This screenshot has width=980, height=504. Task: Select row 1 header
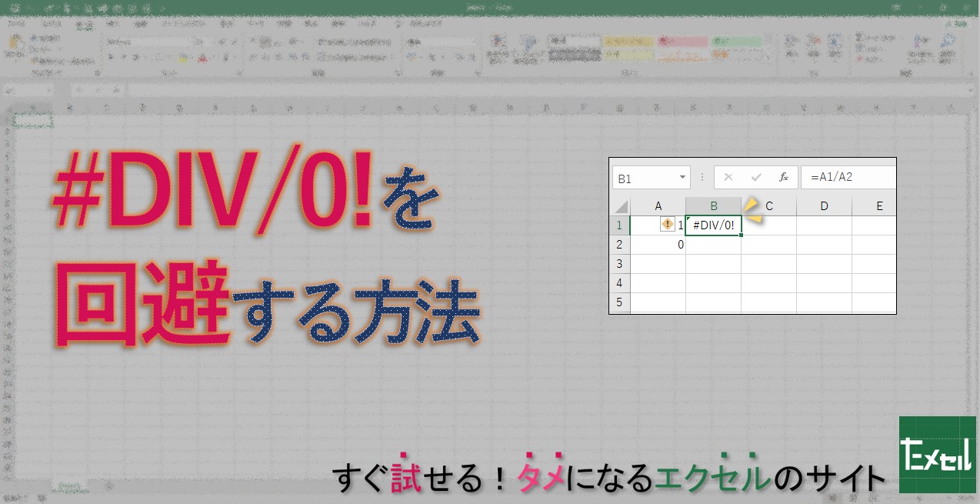pos(619,225)
